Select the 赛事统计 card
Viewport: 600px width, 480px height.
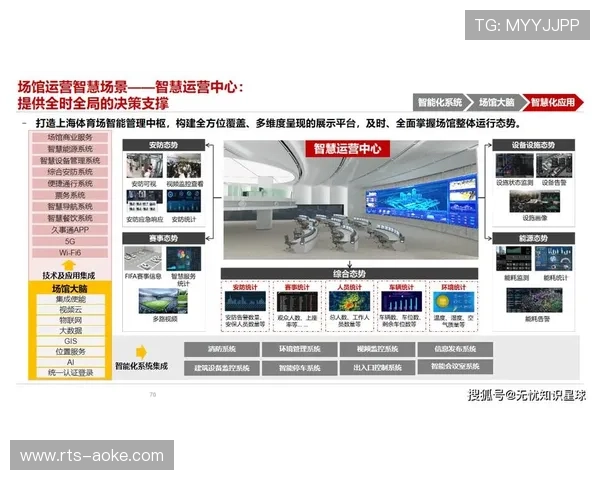coord(297,306)
